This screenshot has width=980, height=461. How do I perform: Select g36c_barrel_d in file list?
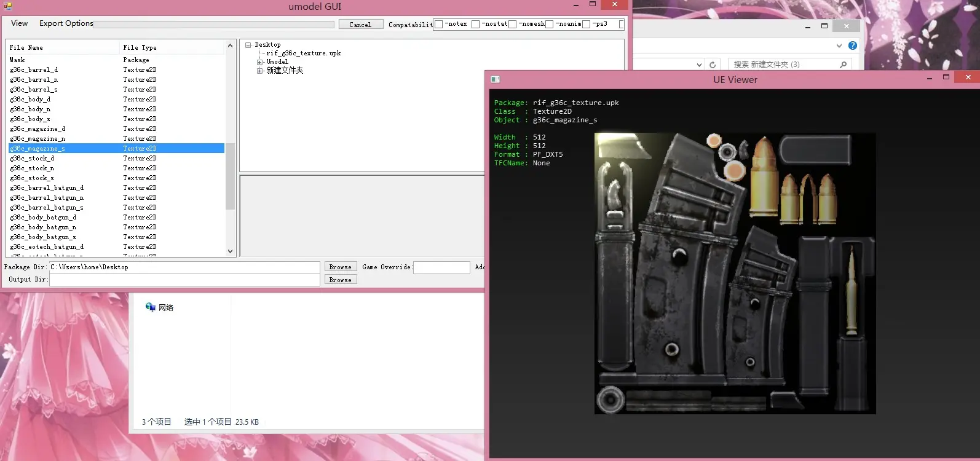(116, 70)
